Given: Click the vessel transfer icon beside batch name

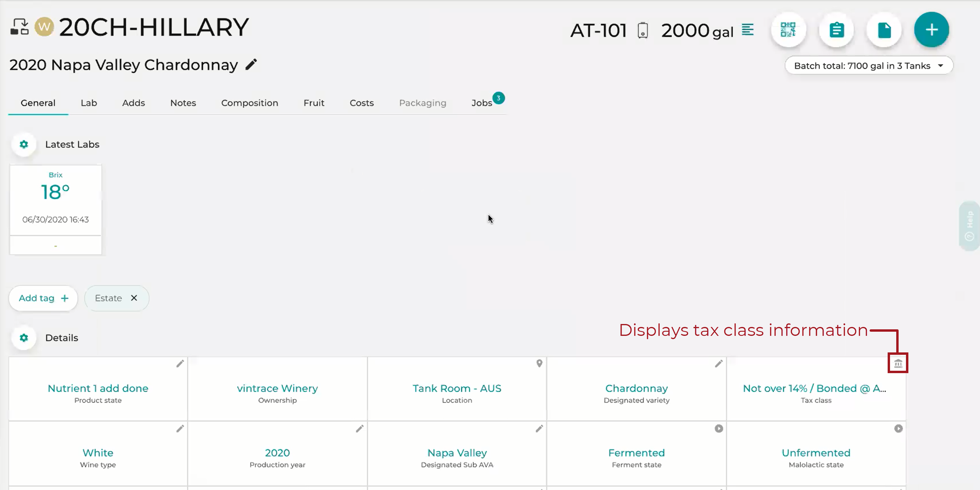Looking at the screenshot, I should (x=20, y=27).
